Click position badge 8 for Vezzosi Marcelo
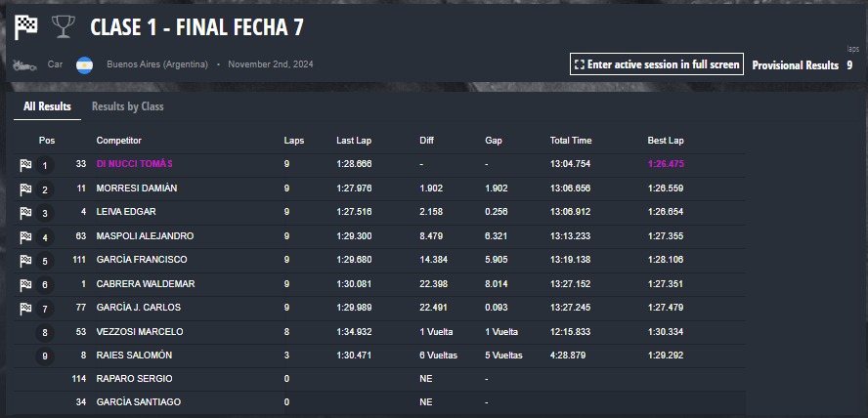The image size is (868, 418). [x=45, y=333]
